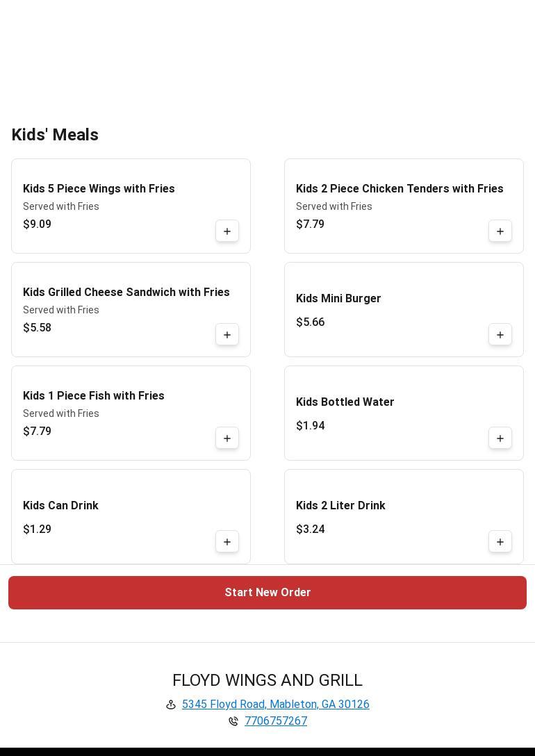The image size is (535, 756).
Task: Click the Kids Can Drink title
Action: click(60, 506)
